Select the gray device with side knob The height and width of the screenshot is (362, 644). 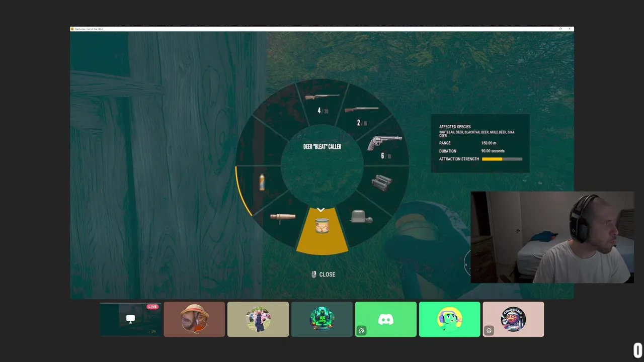[x=361, y=217]
